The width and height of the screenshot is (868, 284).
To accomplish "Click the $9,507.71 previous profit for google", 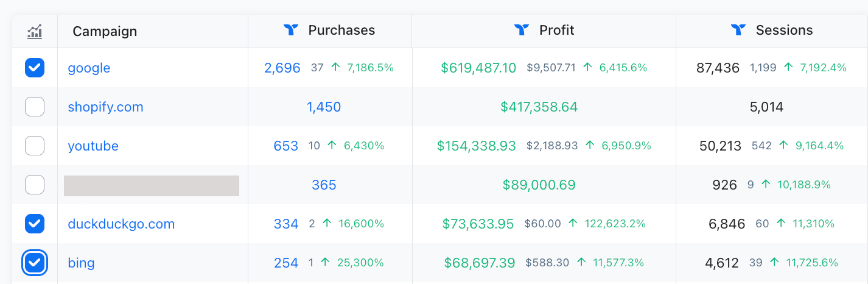I will pos(551,68).
